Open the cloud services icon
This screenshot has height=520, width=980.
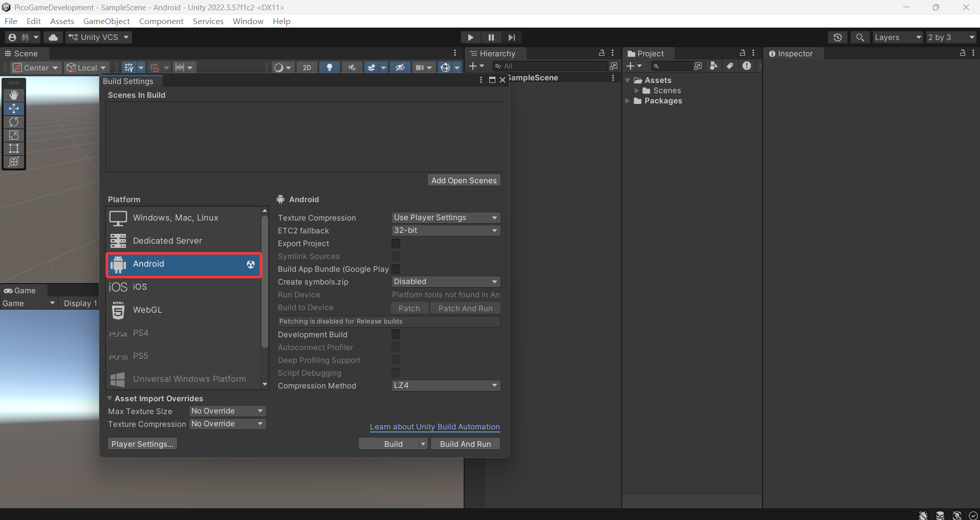53,37
